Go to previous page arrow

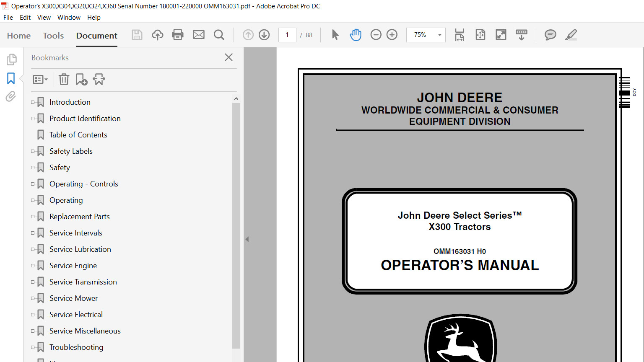click(x=248, y=35)
